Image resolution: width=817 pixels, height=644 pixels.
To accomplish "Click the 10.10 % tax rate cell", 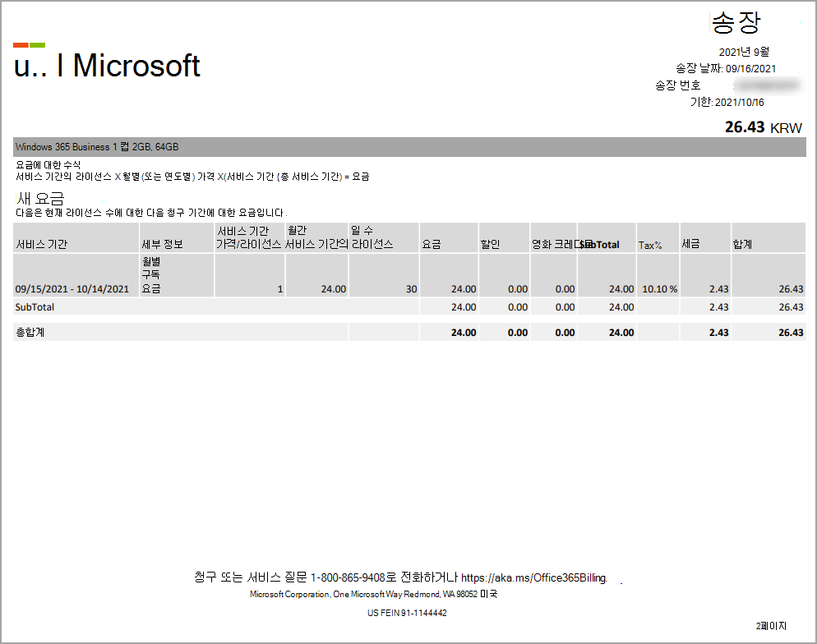I will (x=660, y=289).
